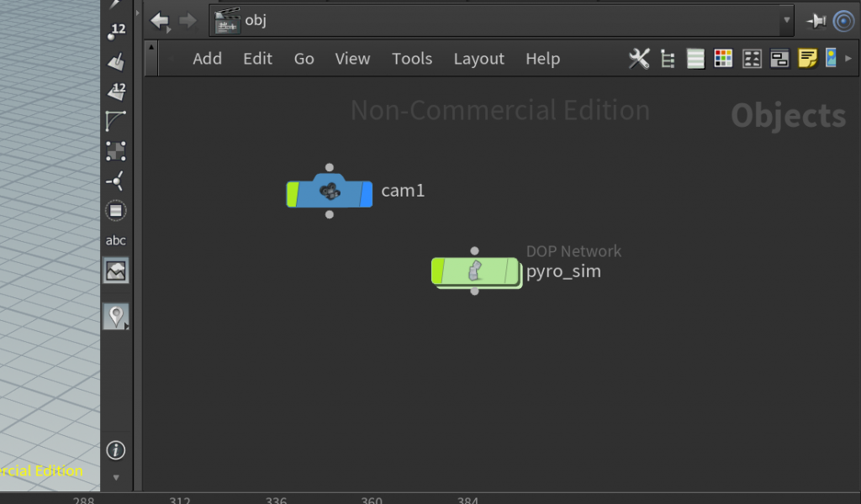Open the pin marker icon's corner dropdown arrow

pyautogui.click(x=127, y=326)
